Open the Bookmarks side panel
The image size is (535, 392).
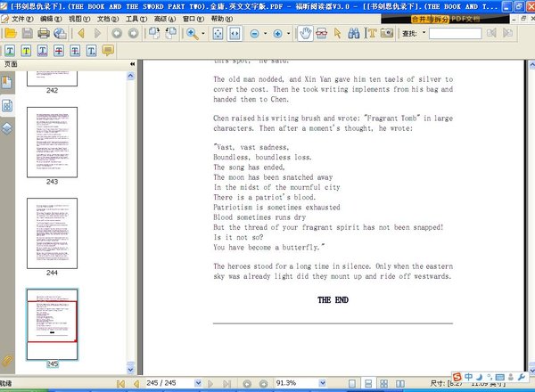pyautogui.click(x=7, y=82)
